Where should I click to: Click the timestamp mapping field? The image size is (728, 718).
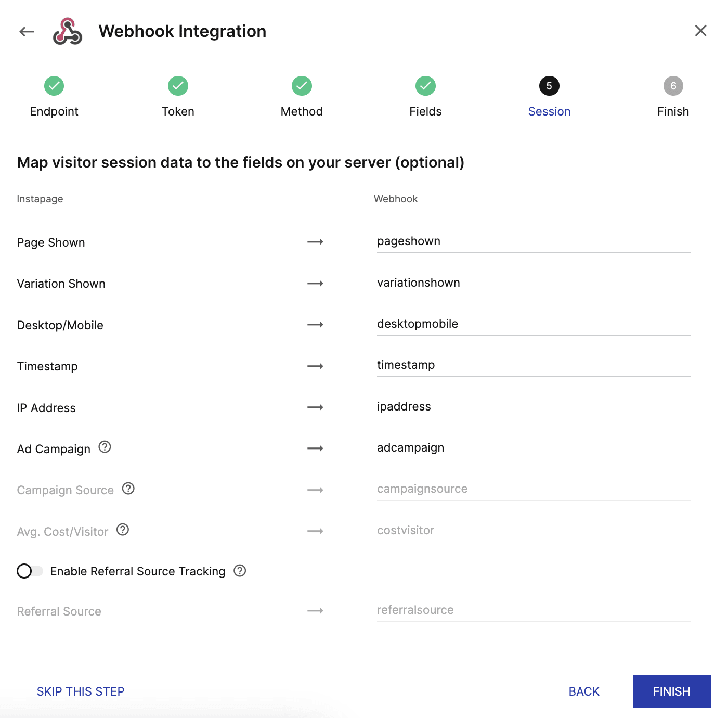point(533,365)
